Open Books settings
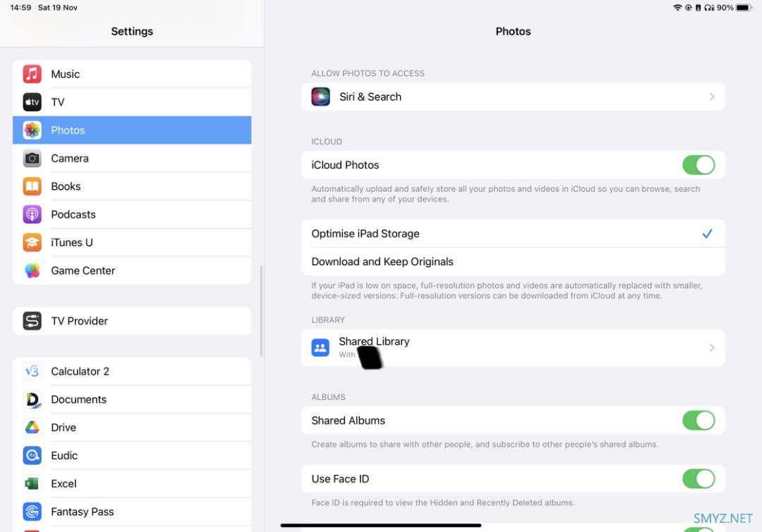The height and width of the screenshot is (532, 762). coord(132,186)
